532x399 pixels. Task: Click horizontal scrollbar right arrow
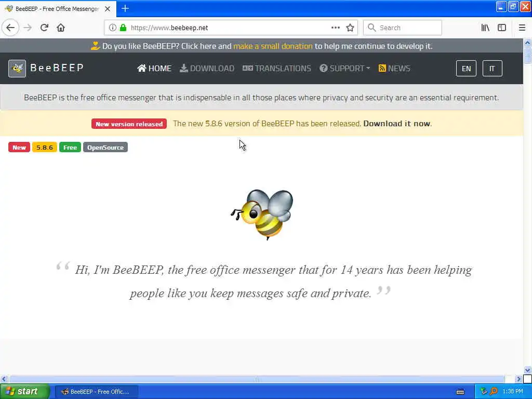tap(518, 379)
